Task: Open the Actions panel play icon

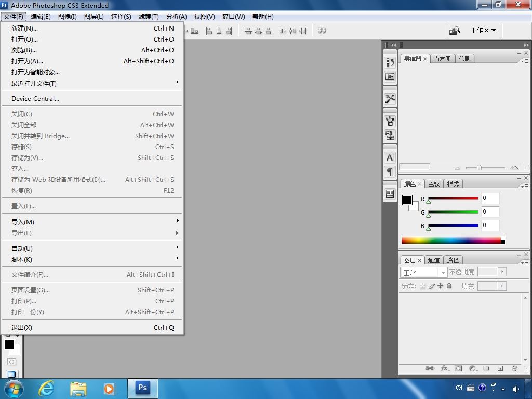Action: click(390, 77)
